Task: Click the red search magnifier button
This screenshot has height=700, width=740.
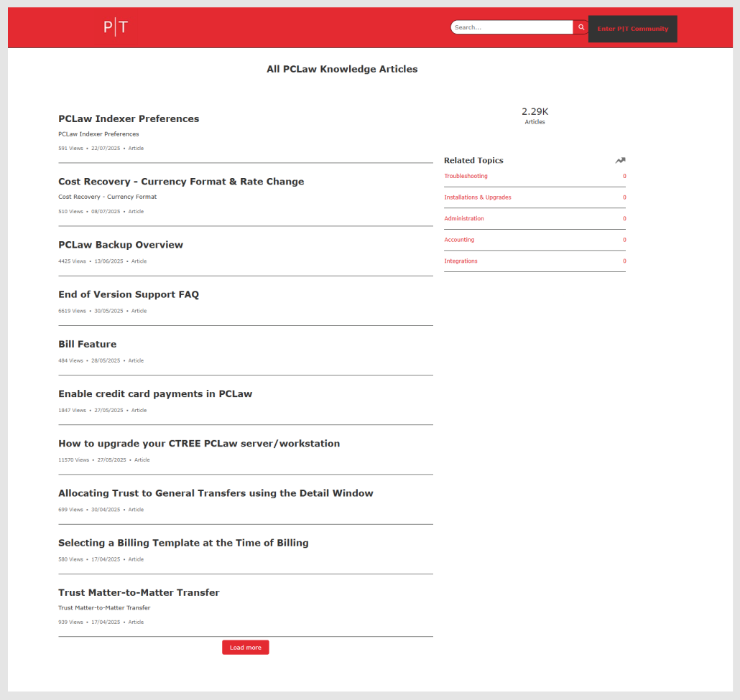Action: pyautogui.click(x=581, y=27)
